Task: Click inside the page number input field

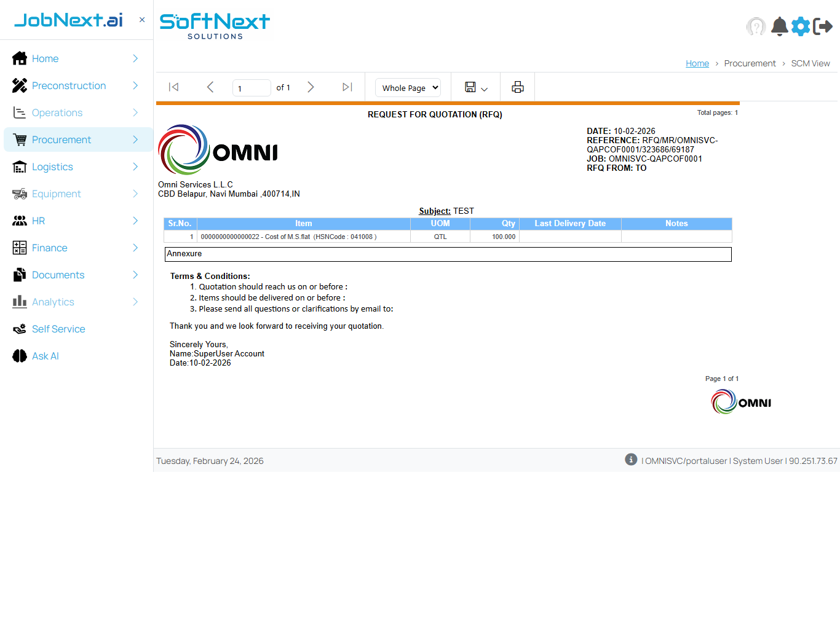Action: [252, 87]
